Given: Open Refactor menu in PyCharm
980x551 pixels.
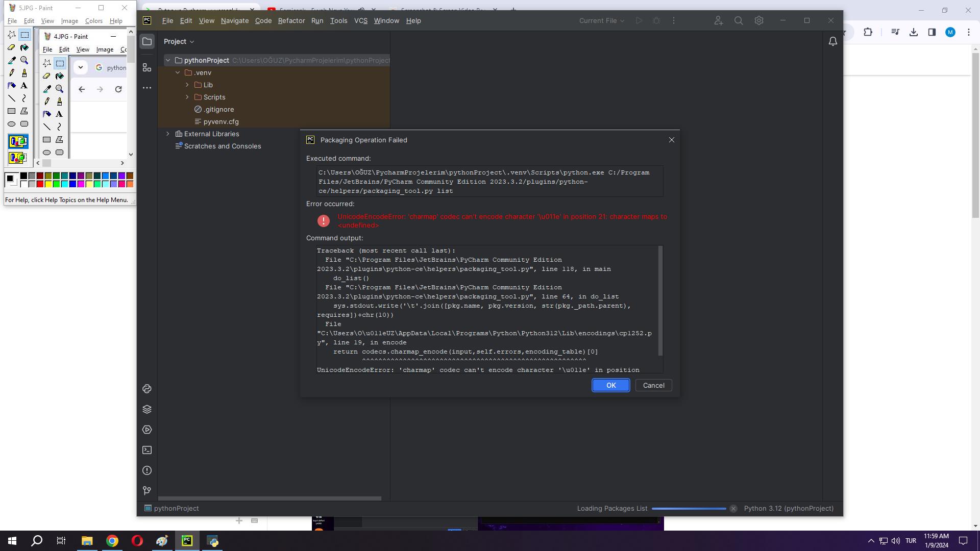Looking at the screenshot, I should (x=291, y=20).
